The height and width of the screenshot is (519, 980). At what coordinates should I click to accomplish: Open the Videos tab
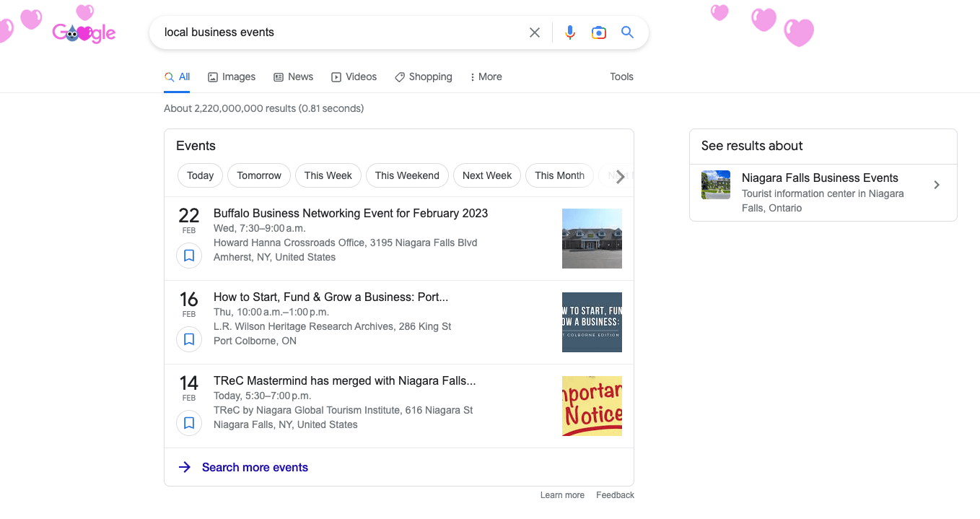pyautogui.click(x=354, y=77)
